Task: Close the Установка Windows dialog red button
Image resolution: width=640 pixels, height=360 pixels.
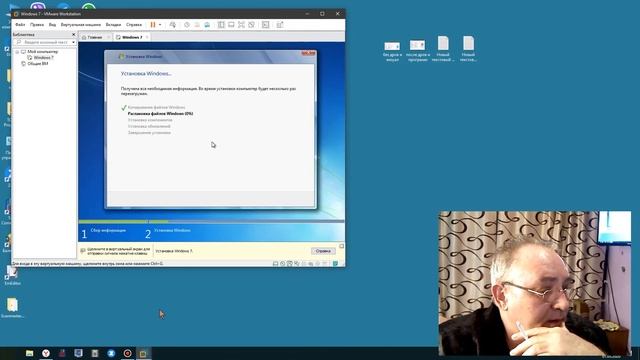Action: click(x=309, y=53)
